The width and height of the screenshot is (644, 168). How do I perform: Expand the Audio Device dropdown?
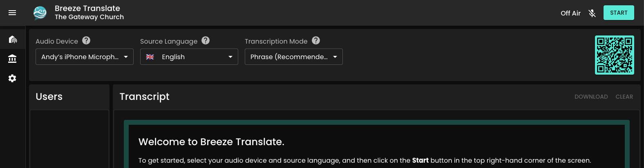click(x=85, y=57)
